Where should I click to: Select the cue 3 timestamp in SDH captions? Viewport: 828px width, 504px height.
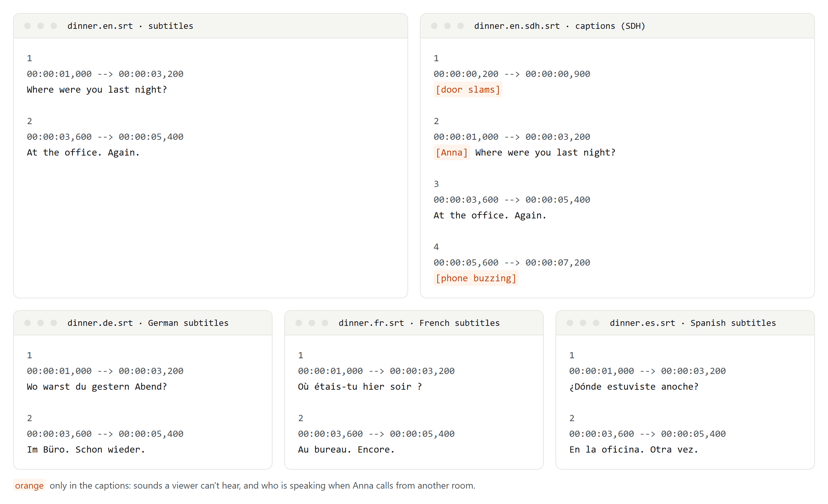coord(512,199)
